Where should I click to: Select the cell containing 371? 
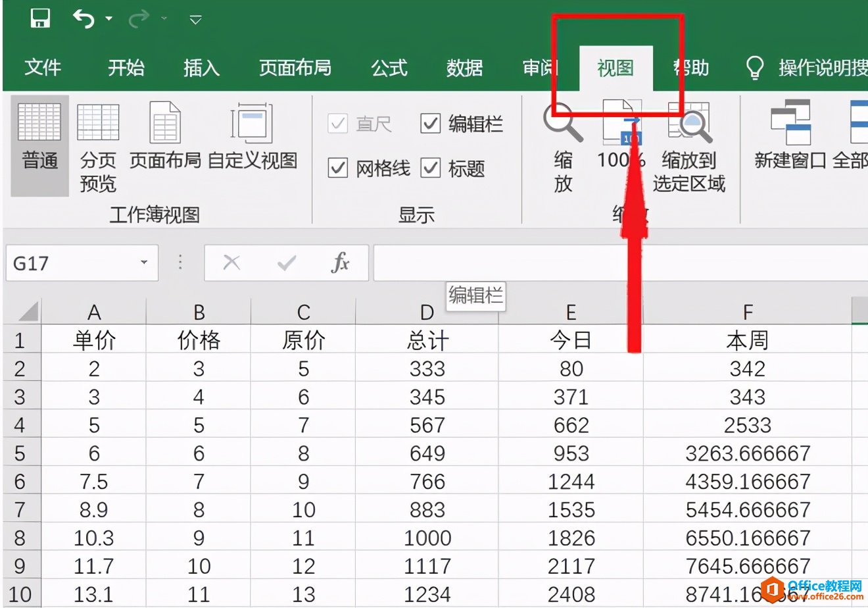tap(571, 397)
